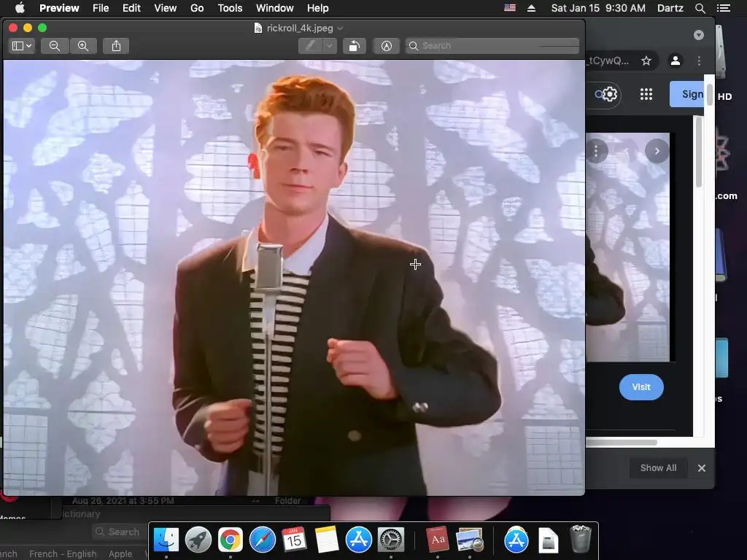The width and height of the screenshot is (747, 560).
Task: Open Notes from the Dock
Action: click(326, 540)
